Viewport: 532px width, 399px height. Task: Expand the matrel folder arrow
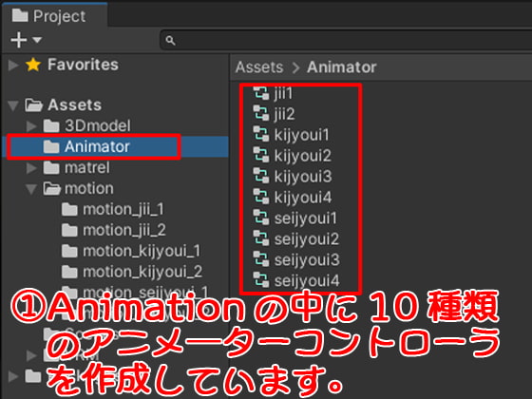[x=31, y=168]
